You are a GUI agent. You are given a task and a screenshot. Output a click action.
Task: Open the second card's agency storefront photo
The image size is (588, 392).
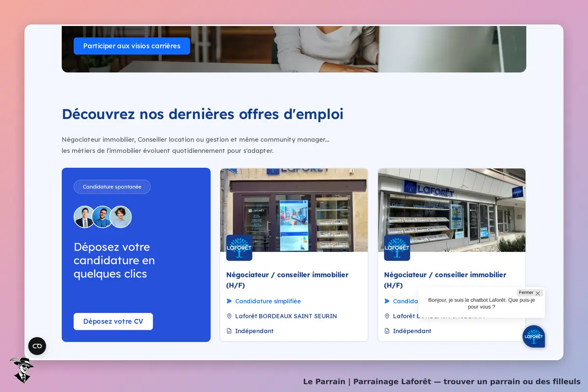452,210
